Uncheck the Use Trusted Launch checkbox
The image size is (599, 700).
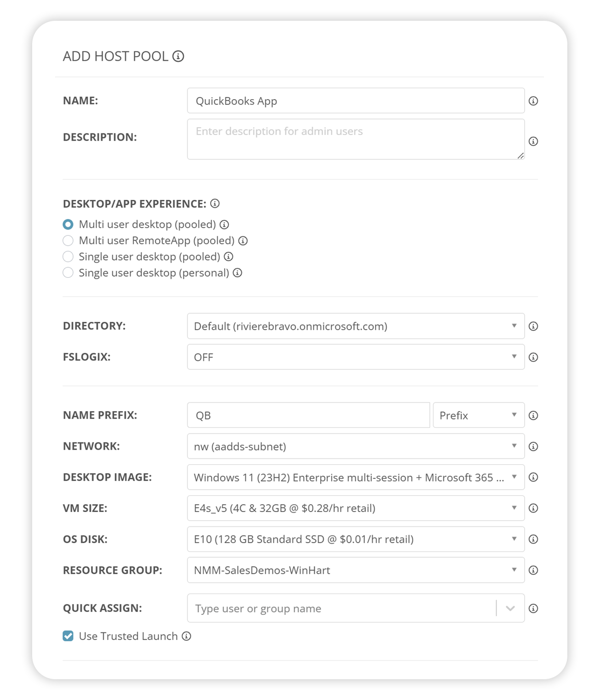click(68, 636)
